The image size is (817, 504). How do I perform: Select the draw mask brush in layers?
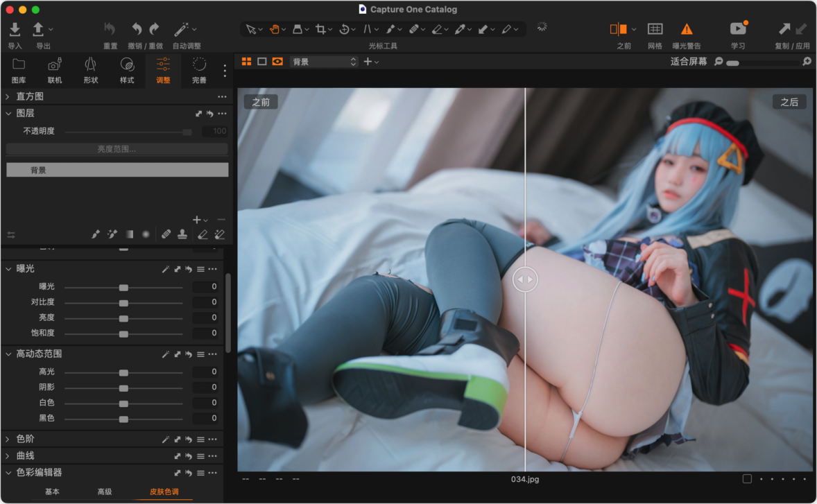[x=95, y=235]
